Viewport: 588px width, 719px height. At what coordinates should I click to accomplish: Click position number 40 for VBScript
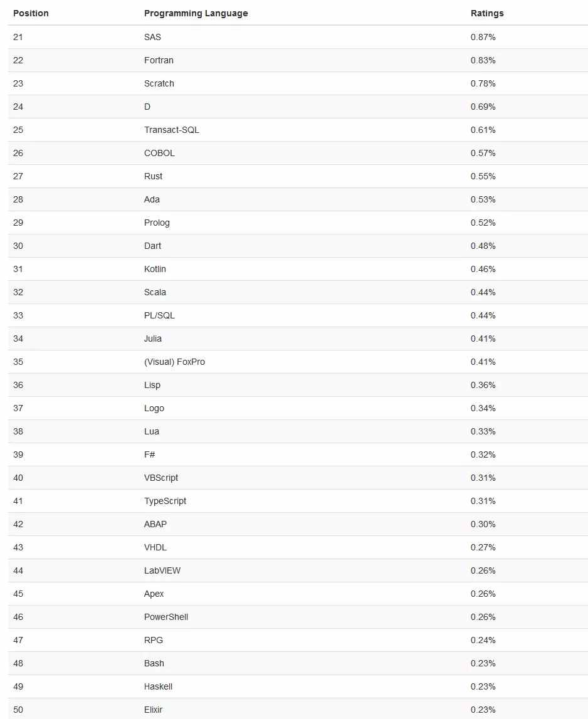click(x=18, y=478)
